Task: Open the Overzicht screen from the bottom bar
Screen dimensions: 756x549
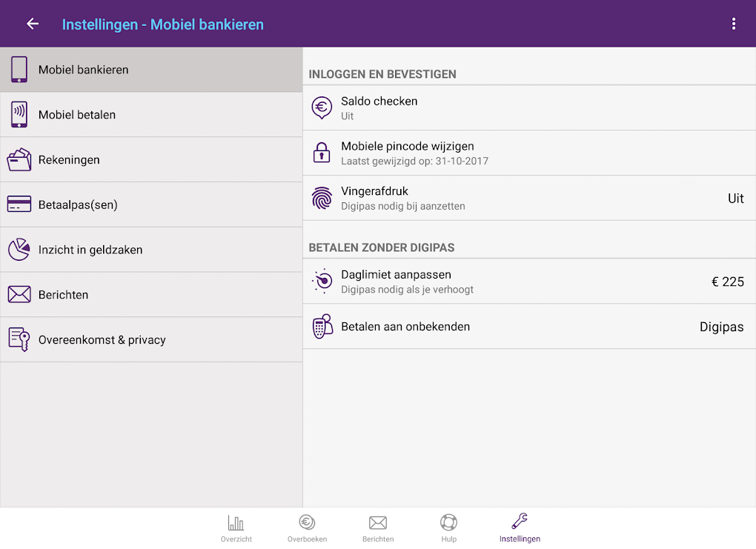Action: (236, 526)
